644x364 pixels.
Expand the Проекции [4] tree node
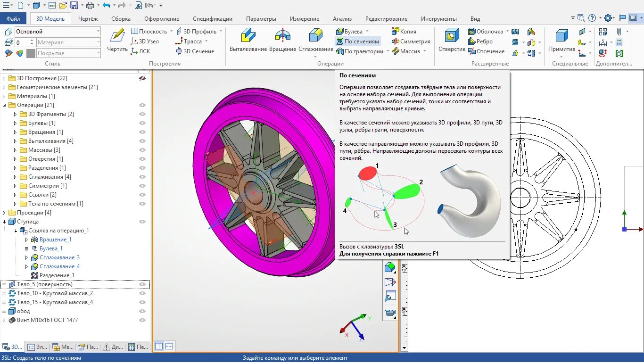tap(4, 213)
